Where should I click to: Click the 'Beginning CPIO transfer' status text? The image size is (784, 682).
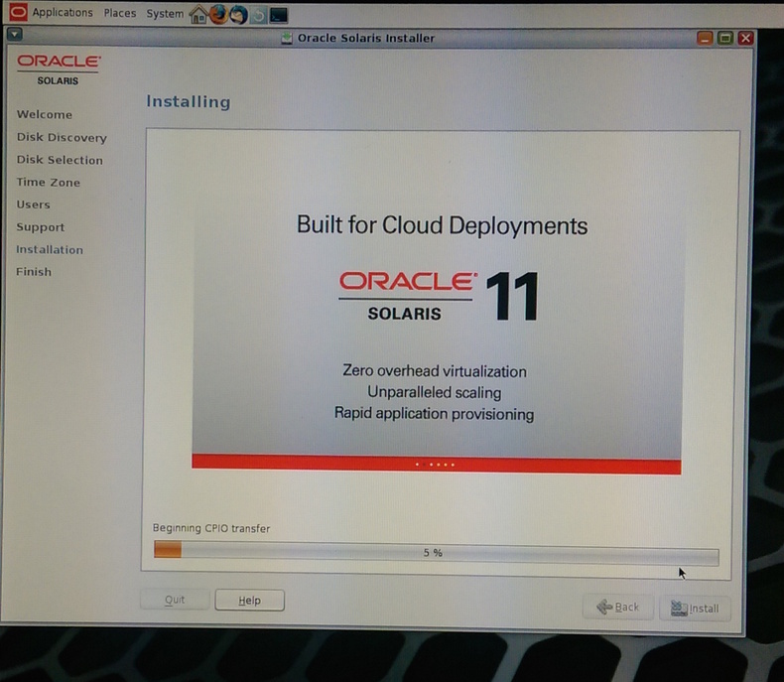(211, 528)
